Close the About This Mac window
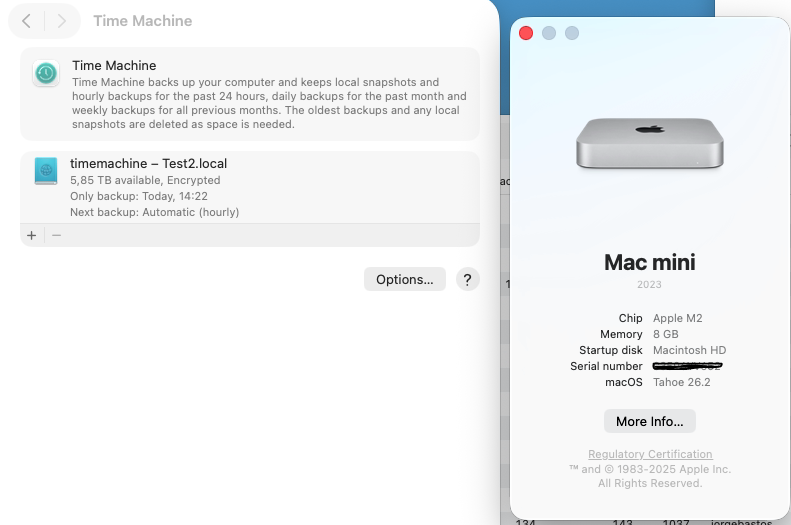This screenshot has width=791, height=525. [x=526, y=33]
